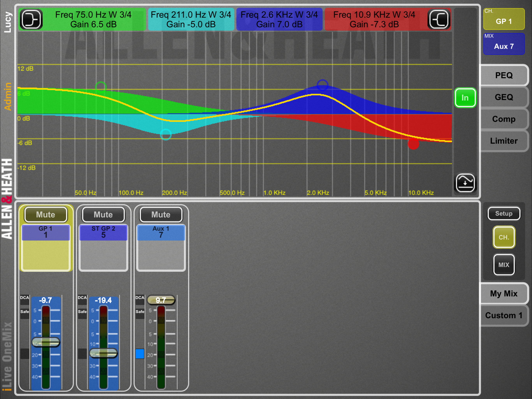This screenshot has width=532, height=399.
Task: Toggle the high shelf filter icon
Action: (x=439, y=19)
